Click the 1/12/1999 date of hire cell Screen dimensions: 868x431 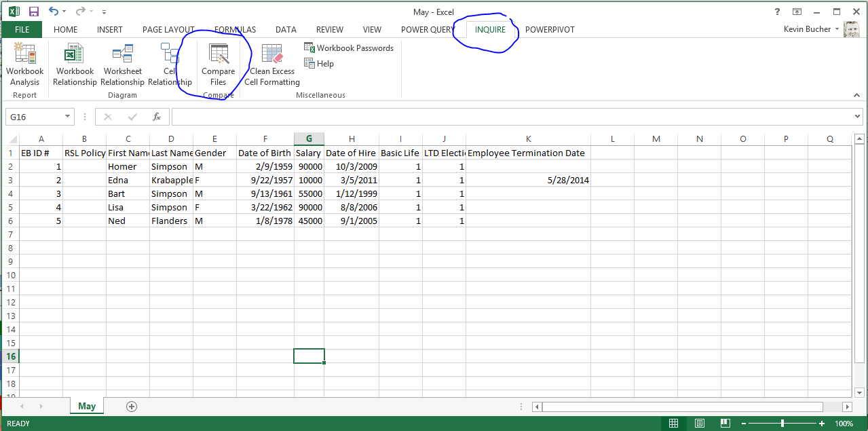click(x=352, y=193)
